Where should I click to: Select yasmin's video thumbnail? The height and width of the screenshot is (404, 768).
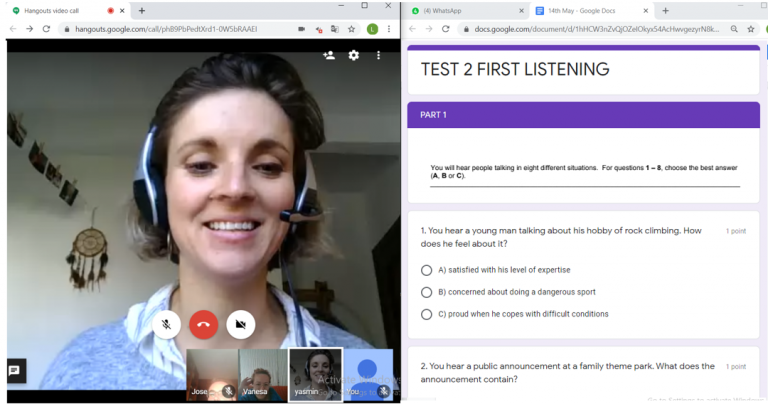click(315, 374)
